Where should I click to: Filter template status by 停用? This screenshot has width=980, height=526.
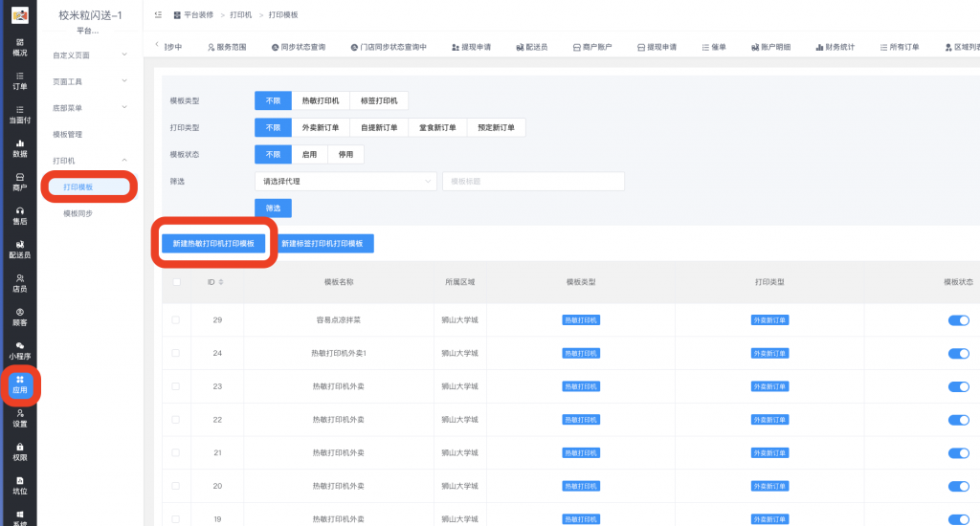[x=345, y=154]
